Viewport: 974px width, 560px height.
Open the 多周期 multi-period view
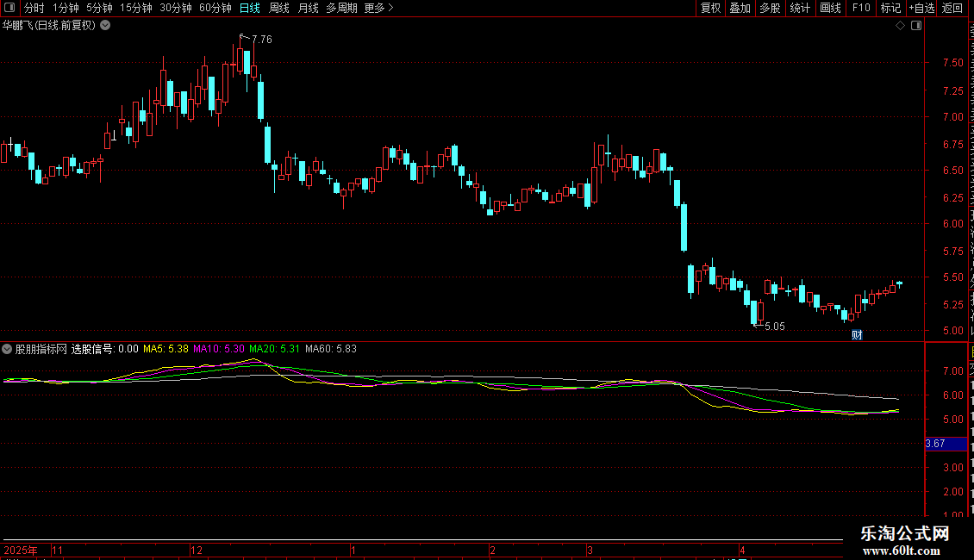coord(341,8)
